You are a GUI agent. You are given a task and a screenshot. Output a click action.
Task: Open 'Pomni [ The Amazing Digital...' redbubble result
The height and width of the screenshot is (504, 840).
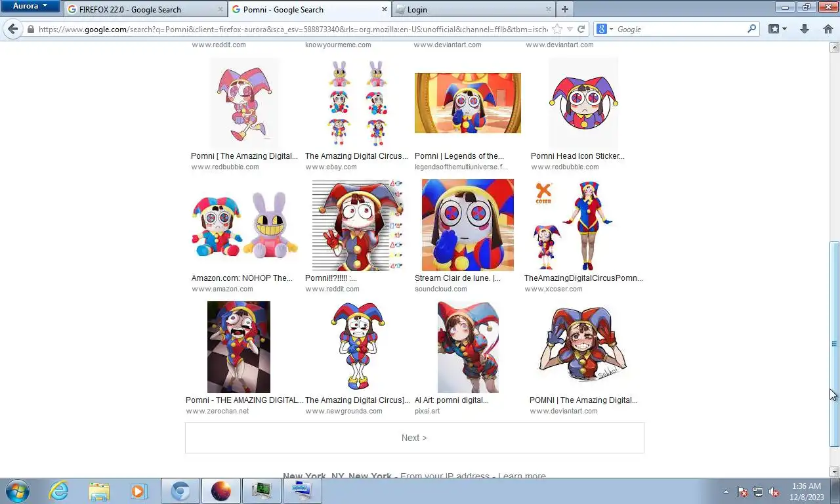[x=244, y=156]
